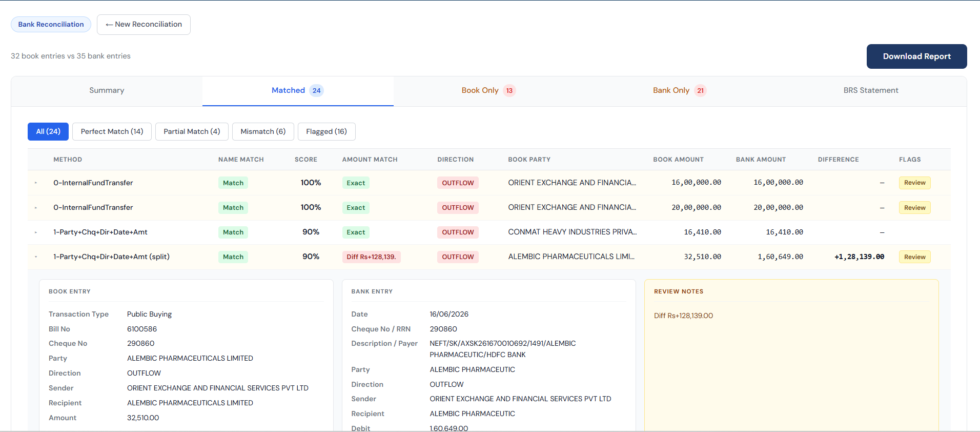Screen dimensions: 980x432
Task: Click bank entry date 16/06/2026
Action: [x=449, y=315]
